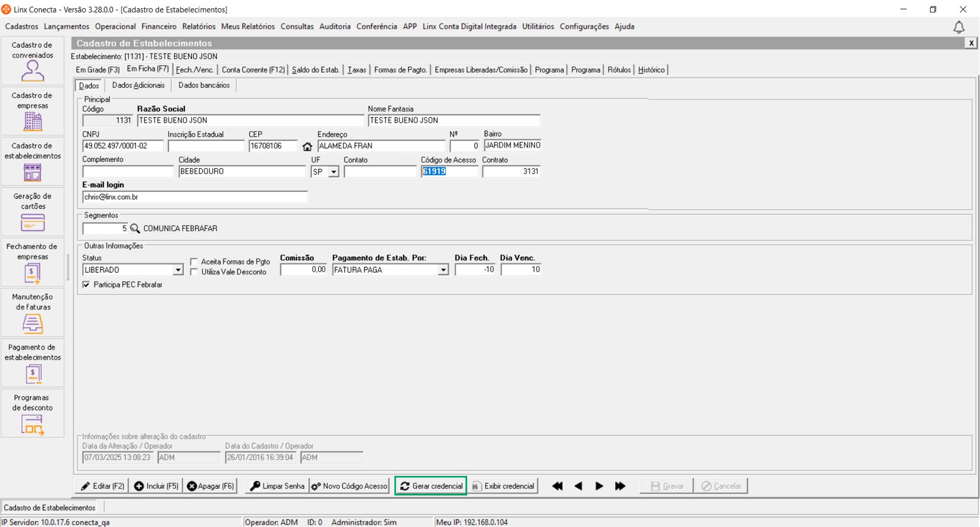
Task: Click the Gerar credencial button
Action: point(431,486)
